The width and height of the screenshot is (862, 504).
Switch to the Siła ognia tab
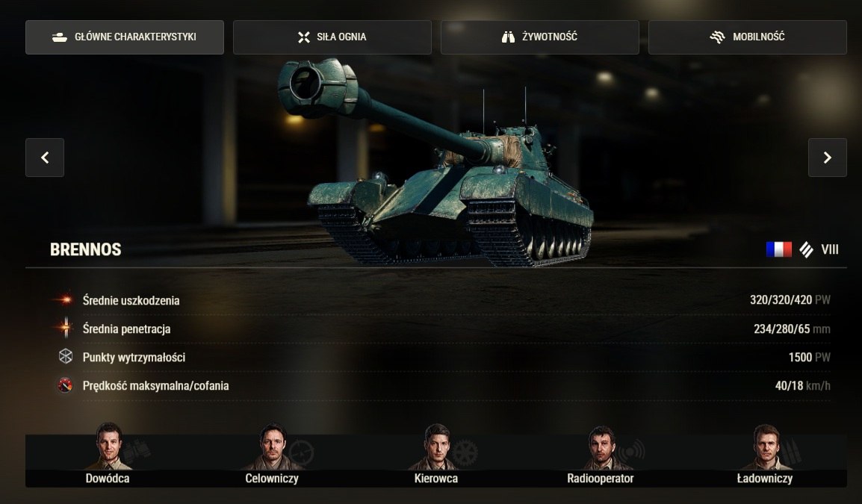coord(332,37)
